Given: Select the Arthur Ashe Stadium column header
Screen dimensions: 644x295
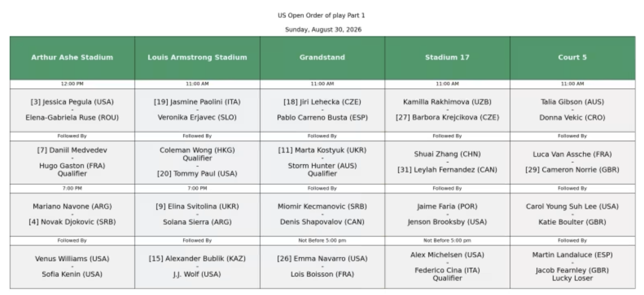Looking at the screenshot, I should [72, 58].
